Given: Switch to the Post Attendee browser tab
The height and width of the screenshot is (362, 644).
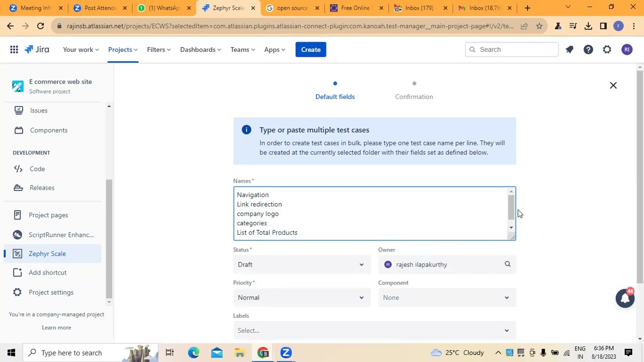Looking at the screenshot, I should [100, 8].
